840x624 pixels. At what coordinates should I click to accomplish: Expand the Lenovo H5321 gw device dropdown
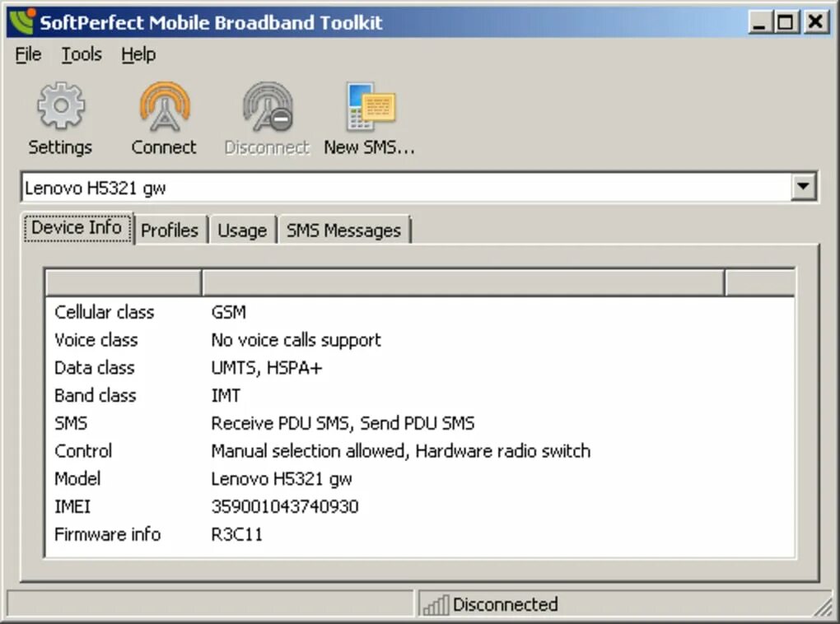[x=805, y=186]
